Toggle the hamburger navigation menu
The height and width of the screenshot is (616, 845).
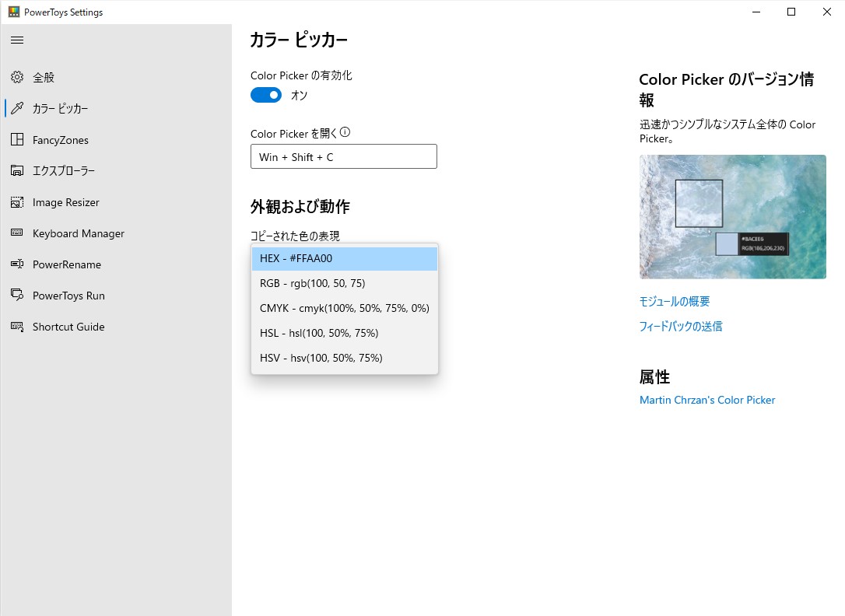(17, 40)
